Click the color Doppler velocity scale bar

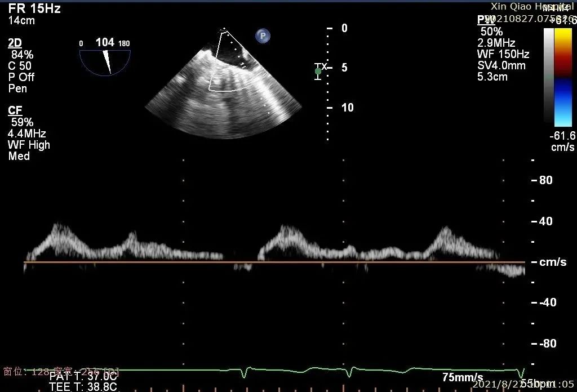(563, 77)
